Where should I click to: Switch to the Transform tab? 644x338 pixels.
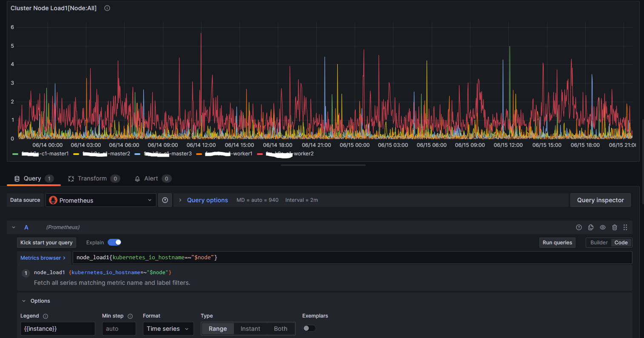click(92, 178)
